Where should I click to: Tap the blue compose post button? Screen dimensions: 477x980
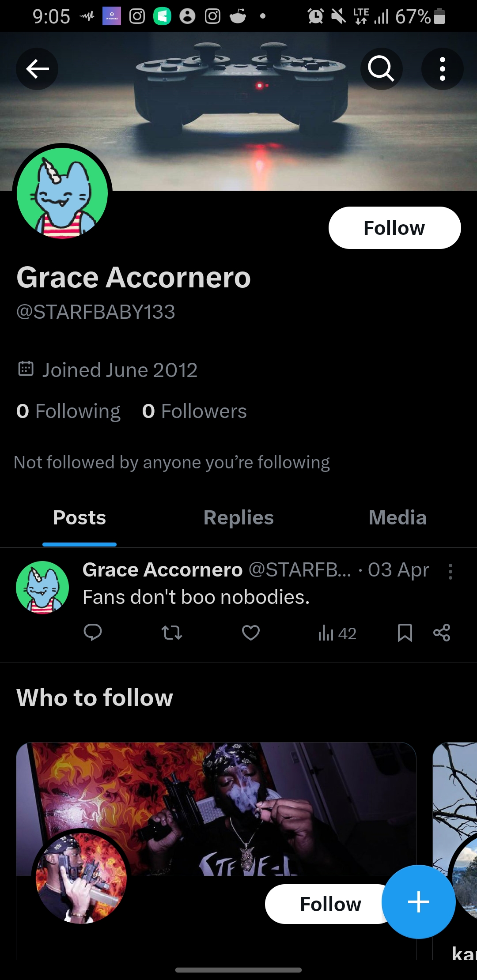(418, 902)
